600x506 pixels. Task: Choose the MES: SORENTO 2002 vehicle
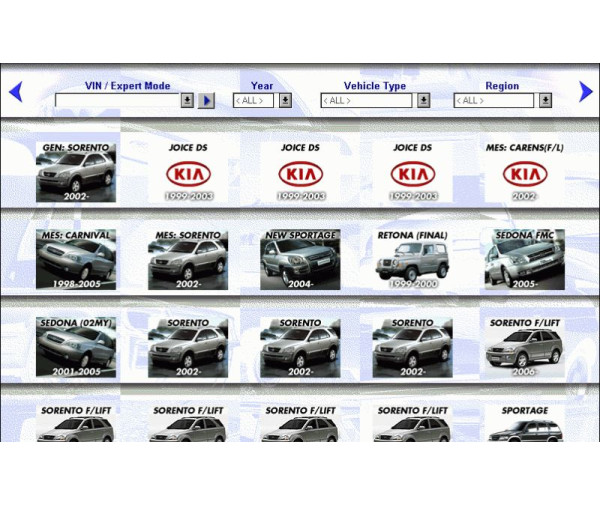[x=187, y=260]
